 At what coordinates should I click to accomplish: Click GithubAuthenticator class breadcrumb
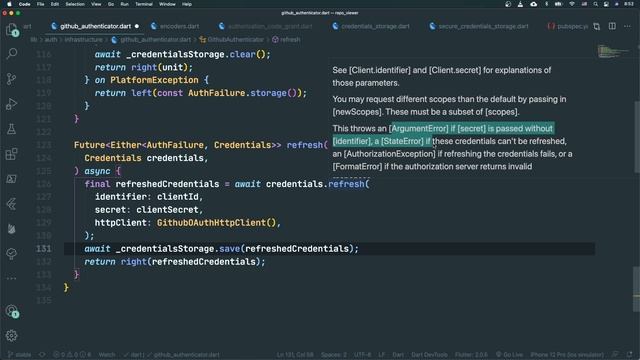pos(231,40)
